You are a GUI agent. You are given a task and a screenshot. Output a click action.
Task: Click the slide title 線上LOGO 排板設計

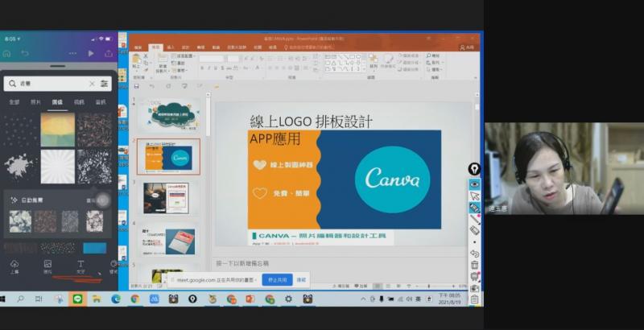pyautogui.click(x=312, y=122)
